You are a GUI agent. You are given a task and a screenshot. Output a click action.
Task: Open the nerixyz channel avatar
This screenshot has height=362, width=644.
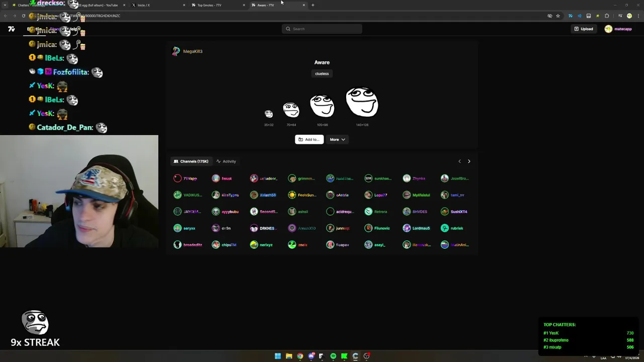coord(254,245)
